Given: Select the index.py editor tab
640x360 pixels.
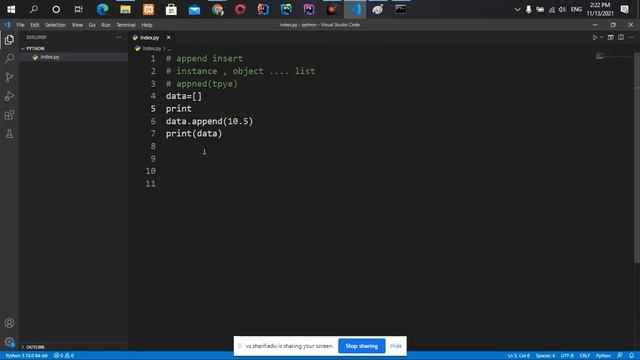Looking at the screenshot, I should point(149,38).
